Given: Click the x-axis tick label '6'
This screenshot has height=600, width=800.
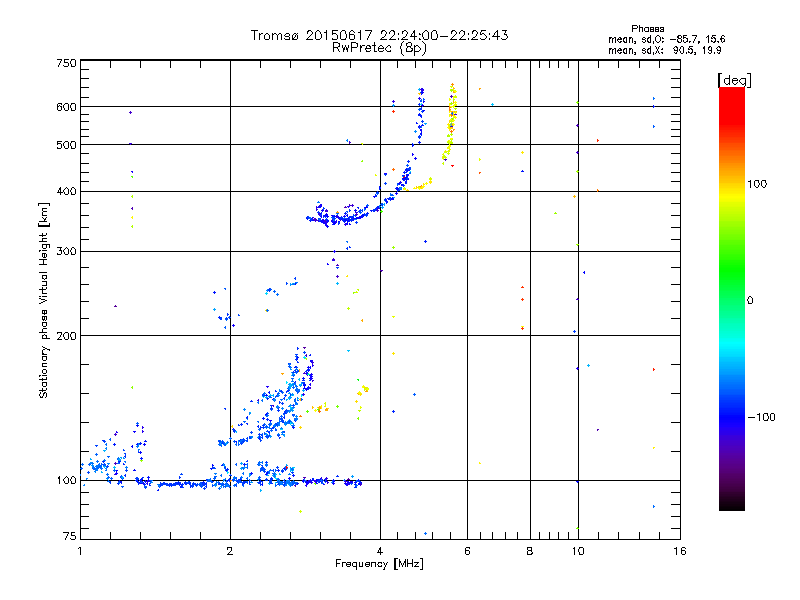Looking at the screenshot, I should (467, 551).
